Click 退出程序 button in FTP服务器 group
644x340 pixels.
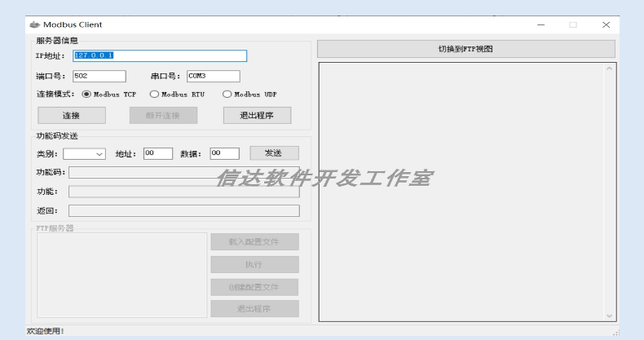click(254, 308)
